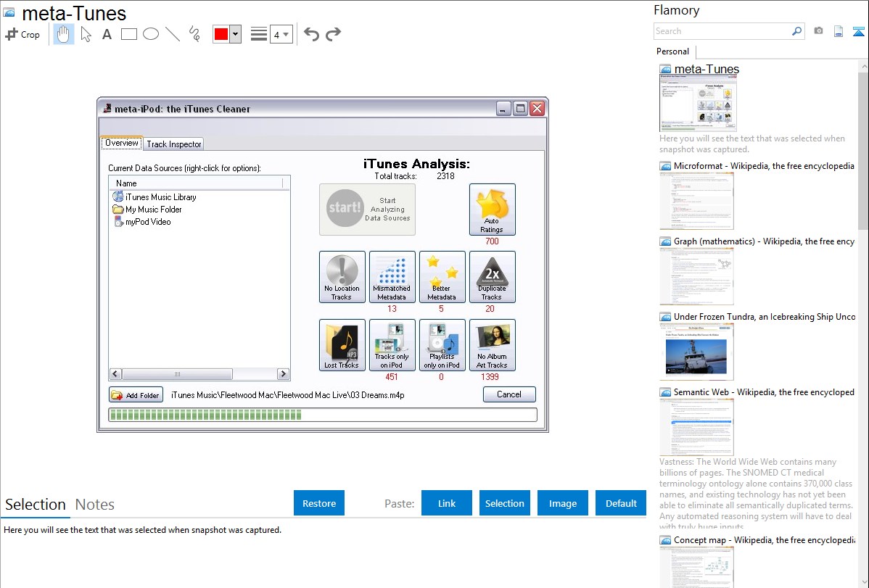Open the color dropdown arrow
869x588 pixels.
coord(236,34)
